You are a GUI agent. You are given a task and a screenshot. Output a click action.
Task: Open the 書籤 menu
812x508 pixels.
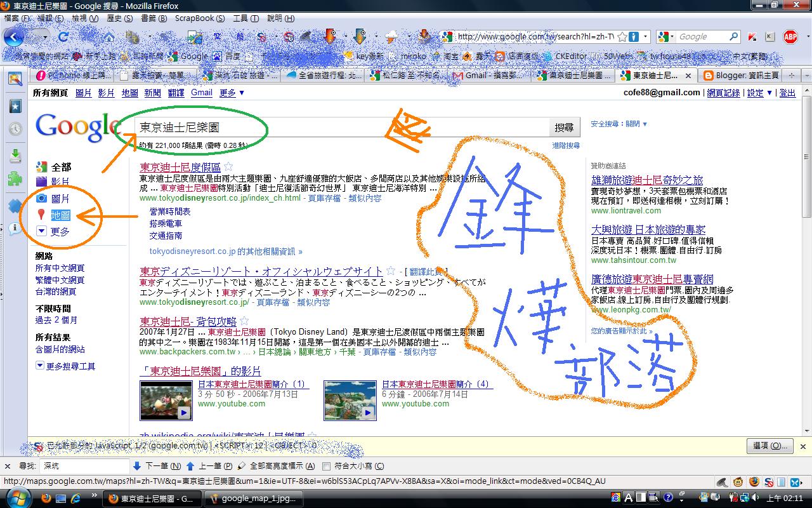click(x=154, y=18)
